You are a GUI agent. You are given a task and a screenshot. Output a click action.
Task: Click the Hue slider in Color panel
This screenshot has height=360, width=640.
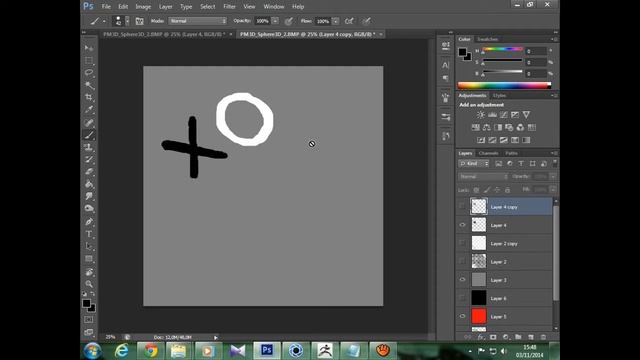(x=502, y=50)
